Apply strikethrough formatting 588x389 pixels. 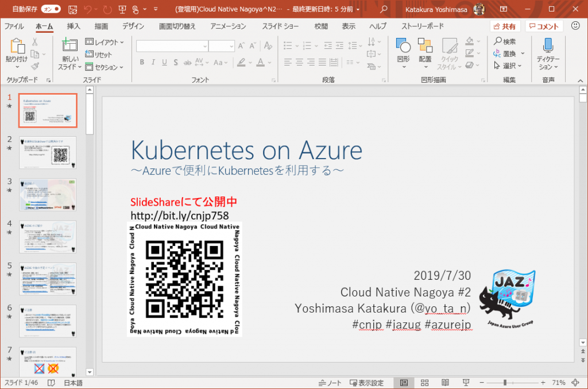188,62
